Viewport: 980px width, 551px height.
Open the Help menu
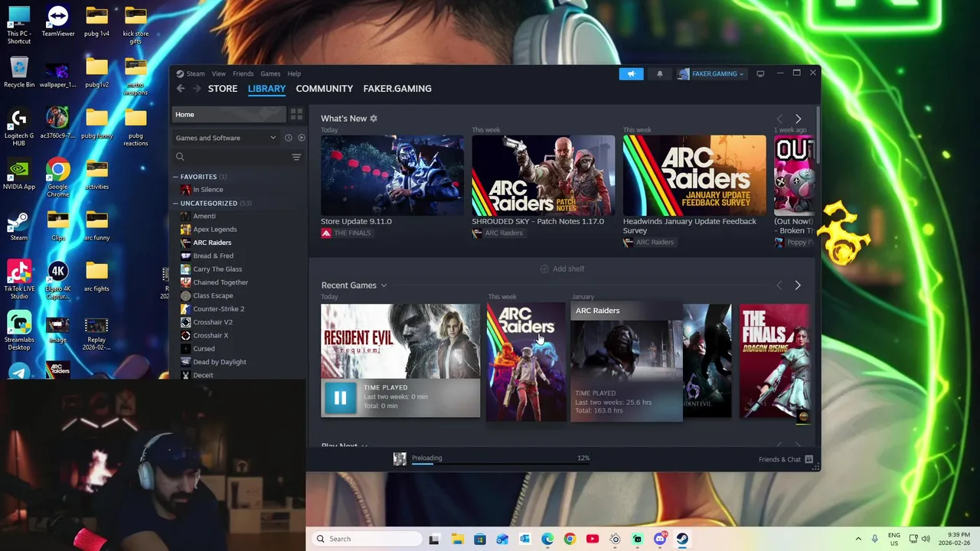click(294, 73)
